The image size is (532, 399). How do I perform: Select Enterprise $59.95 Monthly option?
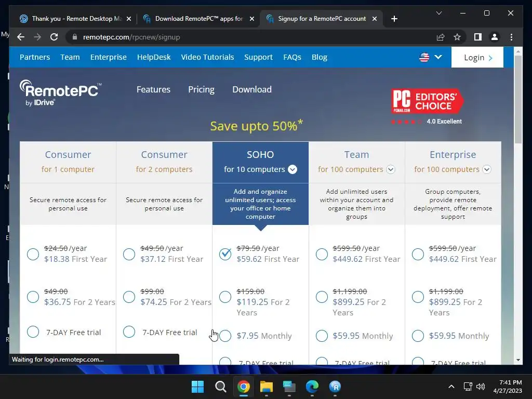tap(418, 336)
